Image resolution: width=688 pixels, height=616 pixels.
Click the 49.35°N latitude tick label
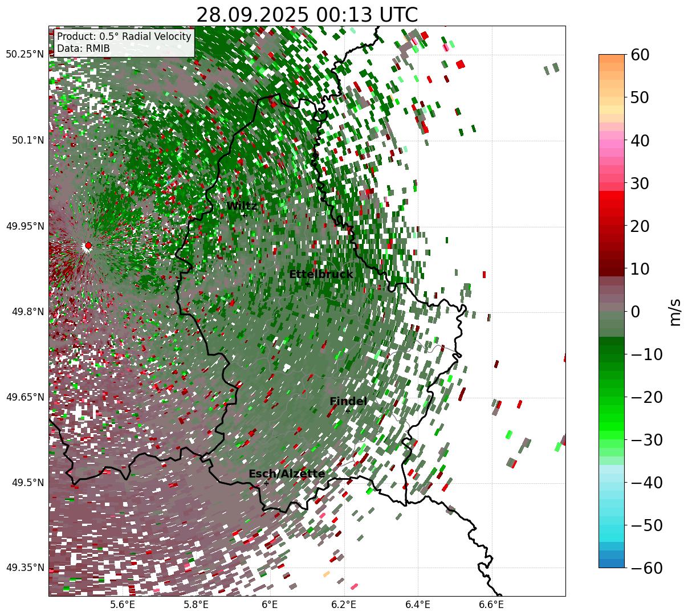[25, 568]
